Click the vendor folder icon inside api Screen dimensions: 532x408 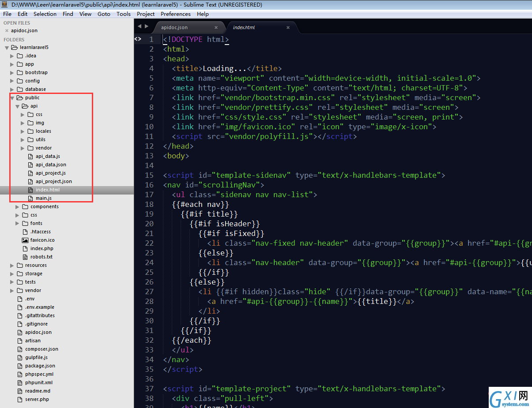click(x=30, y=148)
